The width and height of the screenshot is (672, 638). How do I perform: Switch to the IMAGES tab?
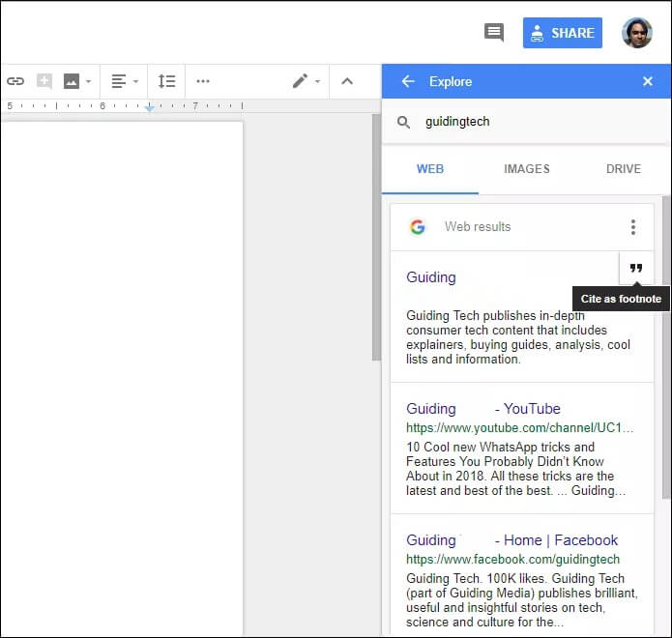tap(527, 169)
